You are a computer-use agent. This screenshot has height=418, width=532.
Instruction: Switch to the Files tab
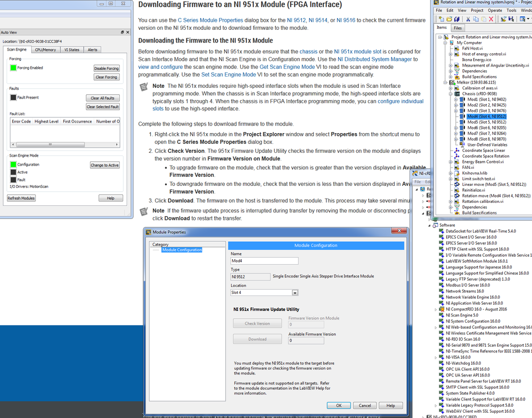click(x=457, y=28)
